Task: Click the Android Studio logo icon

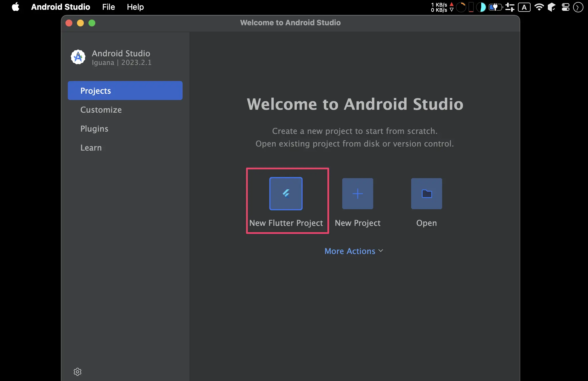Action: pos(78,57)
